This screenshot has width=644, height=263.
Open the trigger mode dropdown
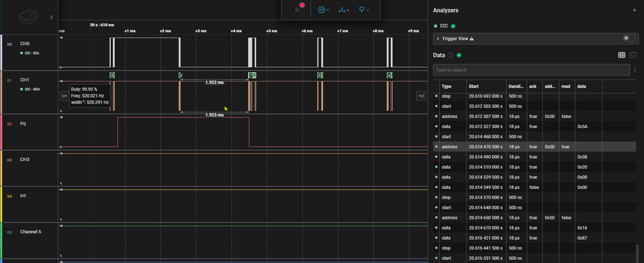[324, 10]
